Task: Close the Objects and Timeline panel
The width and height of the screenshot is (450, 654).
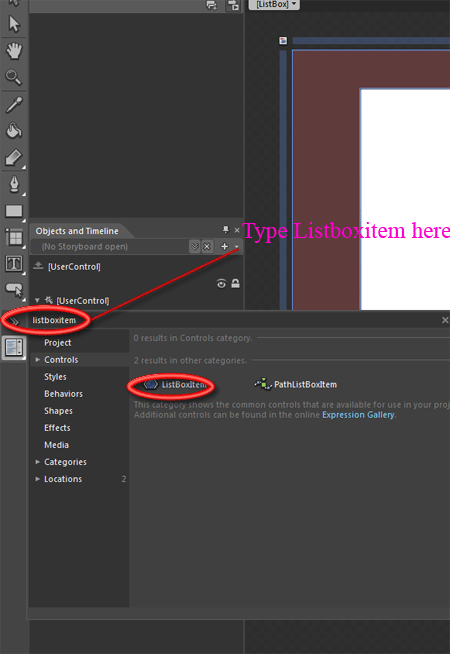Action: pyautogui.click(x=237, y=230)
